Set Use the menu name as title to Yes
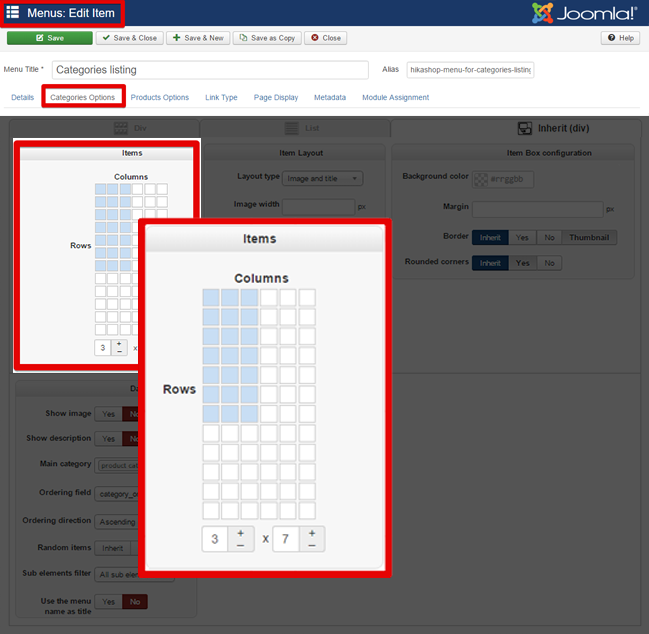 coord(108,602)
